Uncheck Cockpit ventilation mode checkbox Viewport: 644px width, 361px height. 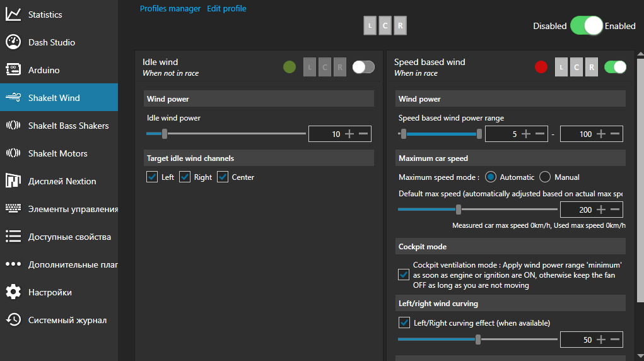(404, 275)
